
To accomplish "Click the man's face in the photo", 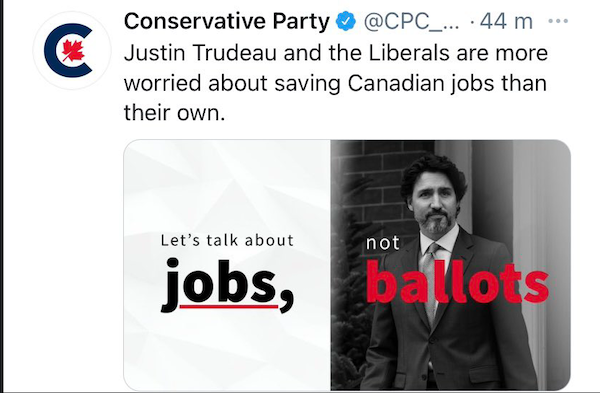I will point(434,201).
